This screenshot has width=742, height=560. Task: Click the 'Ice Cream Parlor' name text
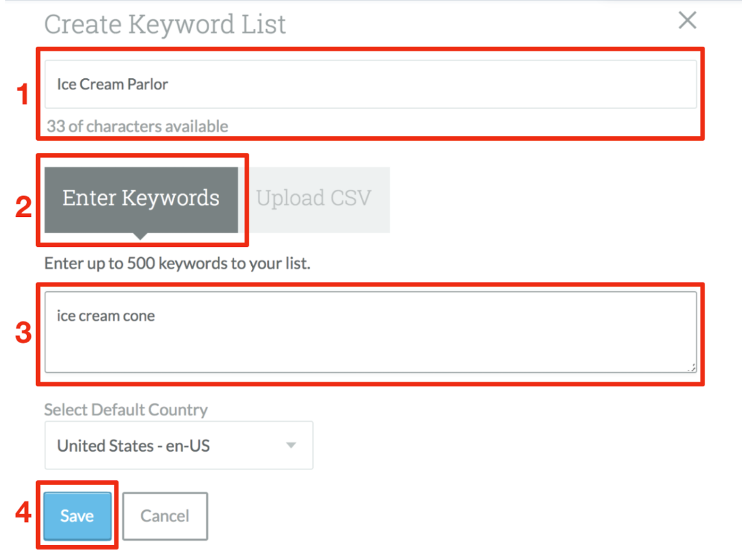[112, 84]
